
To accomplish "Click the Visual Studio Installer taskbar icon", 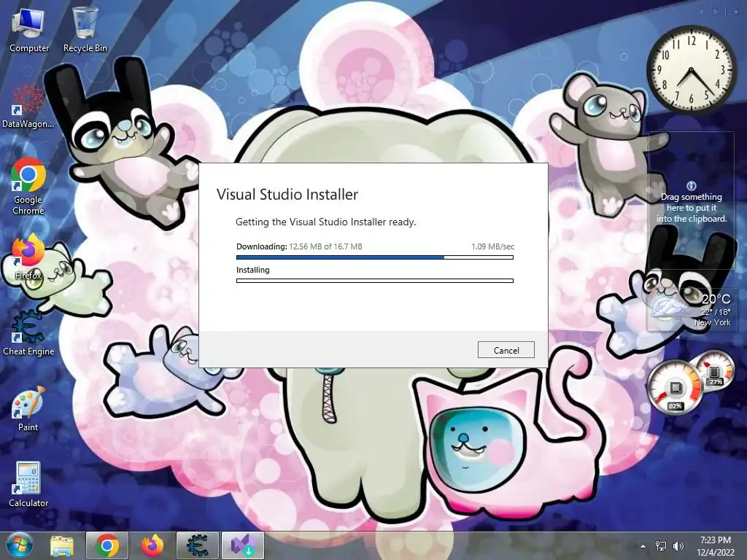I will coord(242,545).
